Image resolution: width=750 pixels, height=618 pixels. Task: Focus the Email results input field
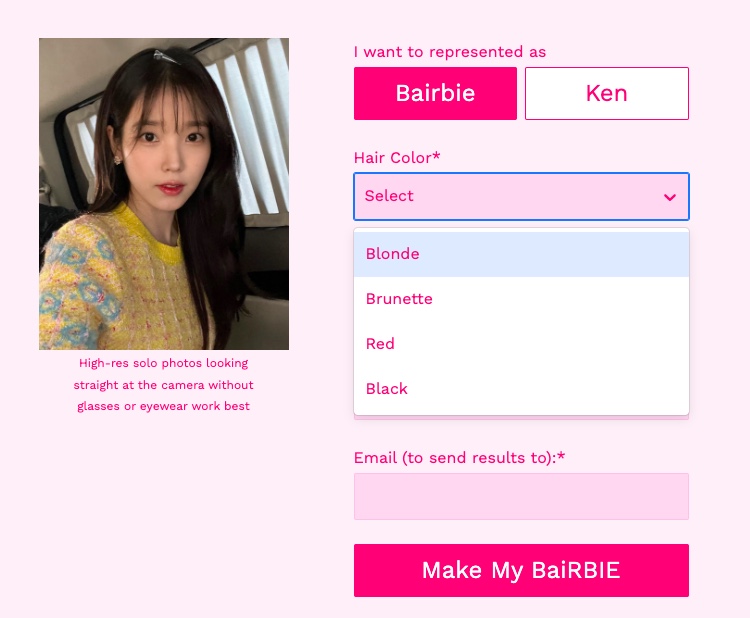click(x=521, y=497)
